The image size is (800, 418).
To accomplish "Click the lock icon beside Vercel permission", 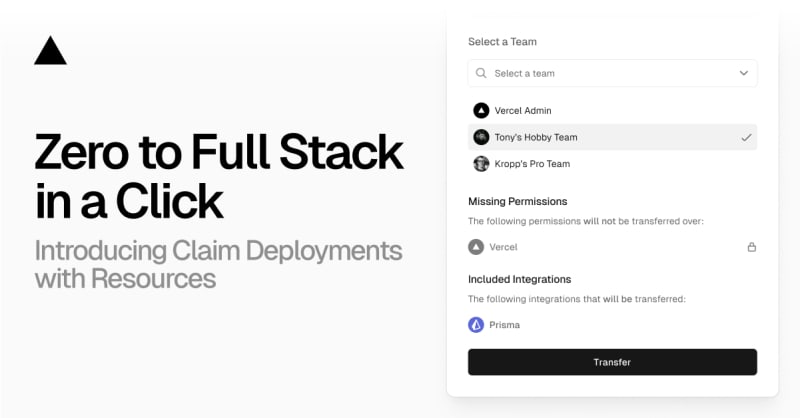I will click(x=751, y=247).
